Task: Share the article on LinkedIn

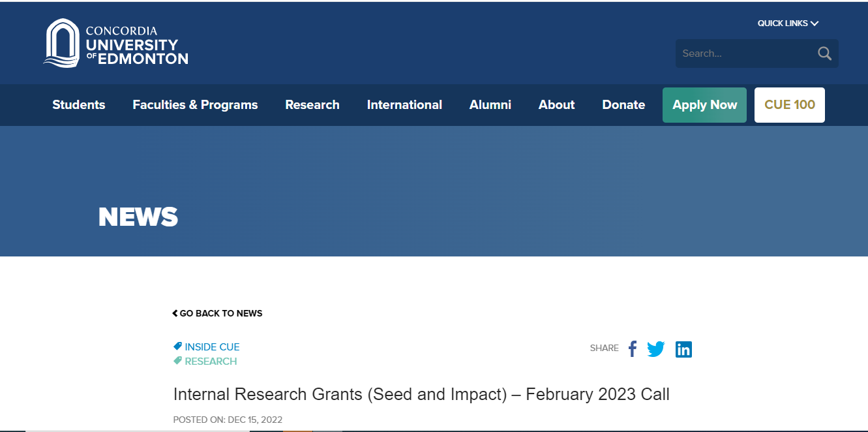Action: (683, 349)
